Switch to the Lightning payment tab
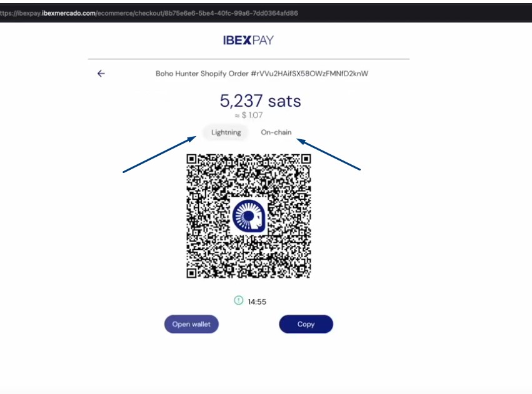This screenshot has height=394, width=532. [x=226, y=132]
